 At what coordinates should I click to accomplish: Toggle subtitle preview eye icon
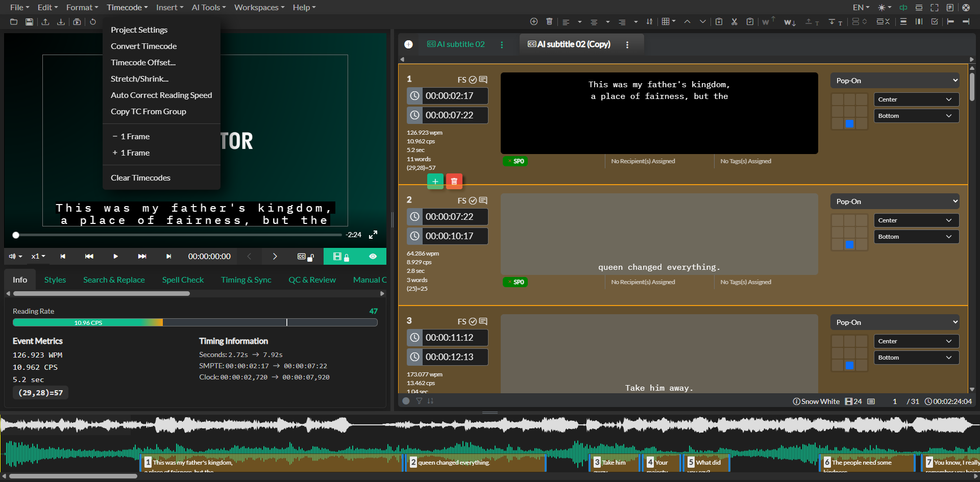coord(373,257)
